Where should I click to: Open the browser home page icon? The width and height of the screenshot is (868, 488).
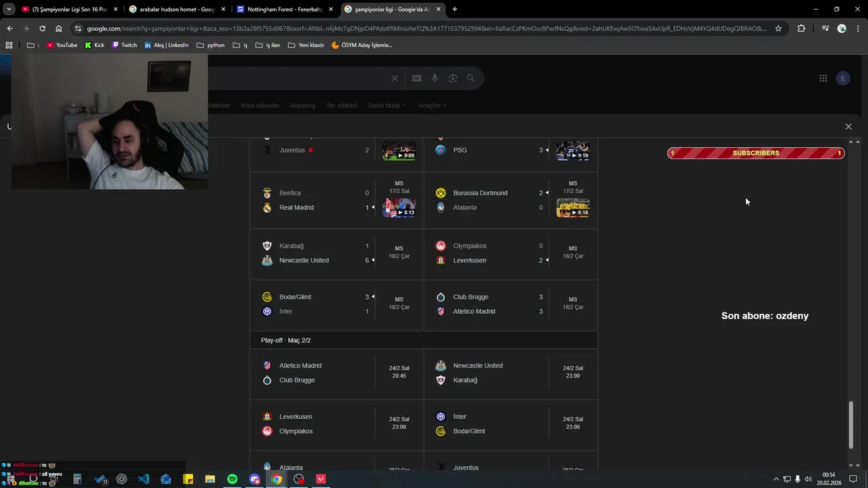(x=58, y=28)
